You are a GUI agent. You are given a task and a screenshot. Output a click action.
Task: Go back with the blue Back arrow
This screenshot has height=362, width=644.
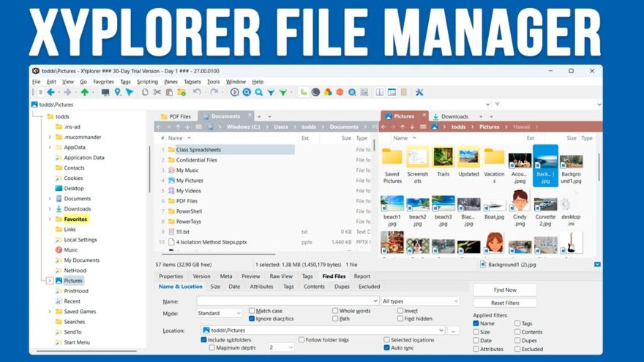[x=51, y=92]
